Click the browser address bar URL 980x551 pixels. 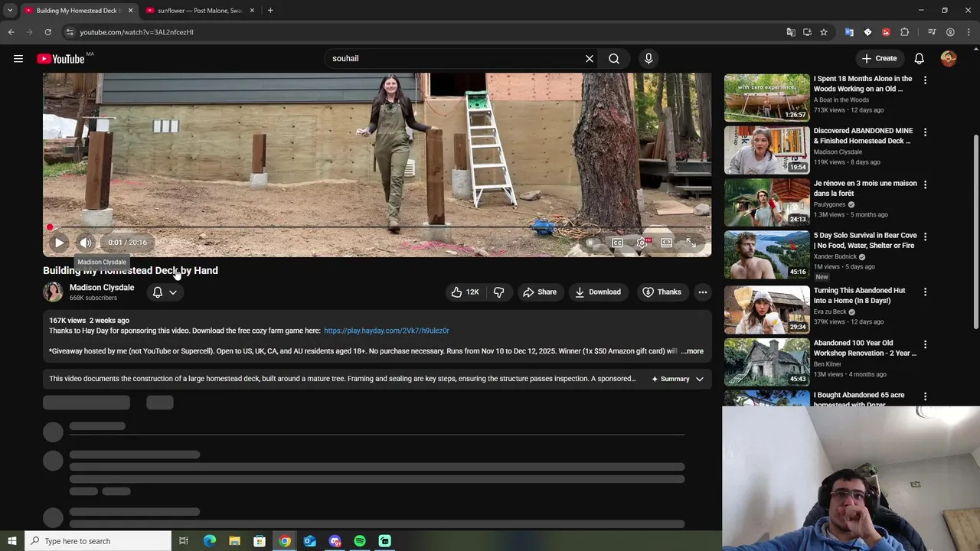coord(136,32)
